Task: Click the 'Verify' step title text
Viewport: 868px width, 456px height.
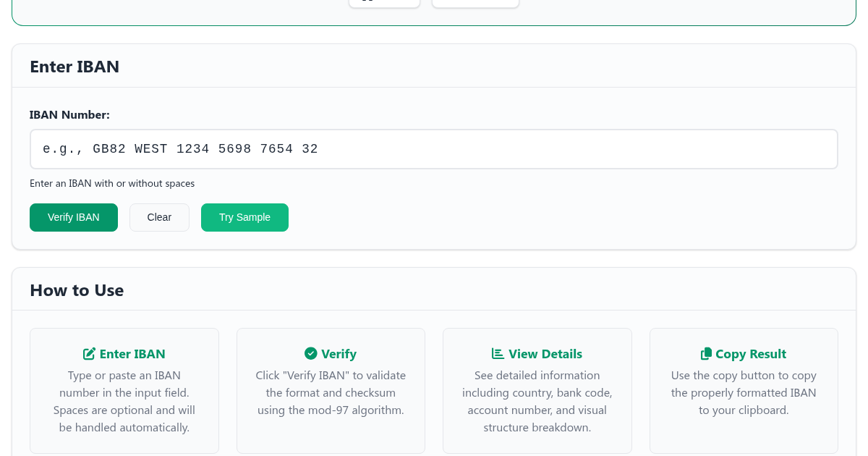Action: coord(339,354)
